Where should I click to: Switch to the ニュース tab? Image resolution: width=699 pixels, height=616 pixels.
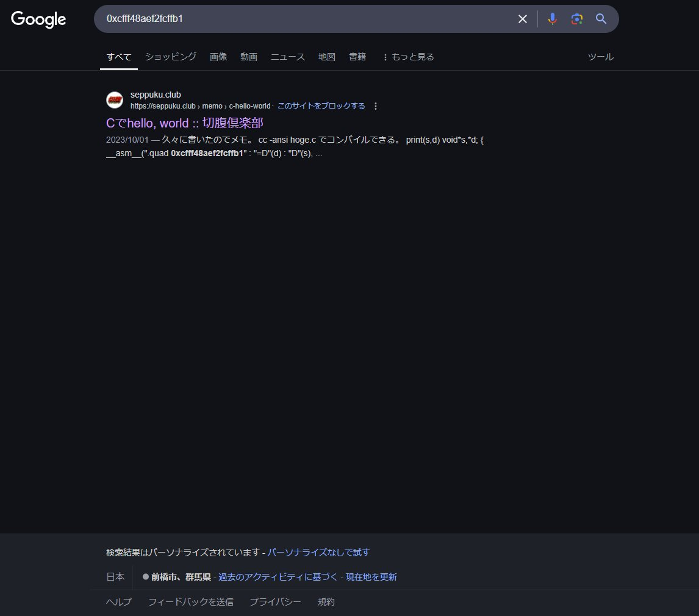[x=287, y=56]
